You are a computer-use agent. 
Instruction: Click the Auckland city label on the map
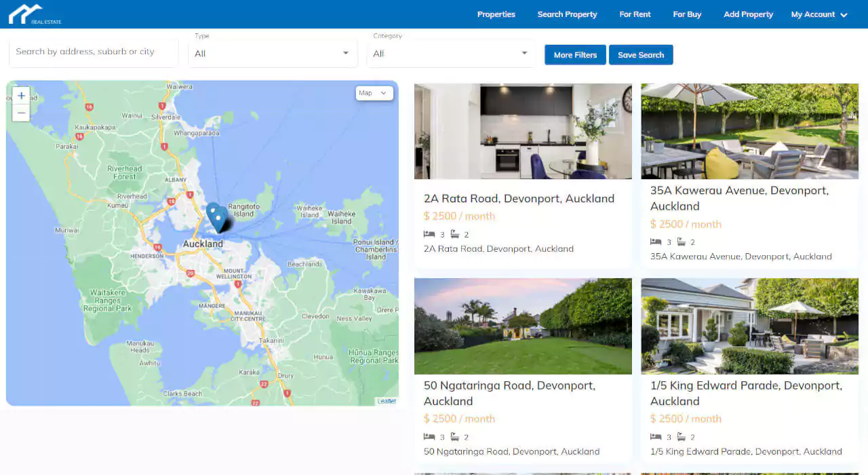[x=203, y=244]
